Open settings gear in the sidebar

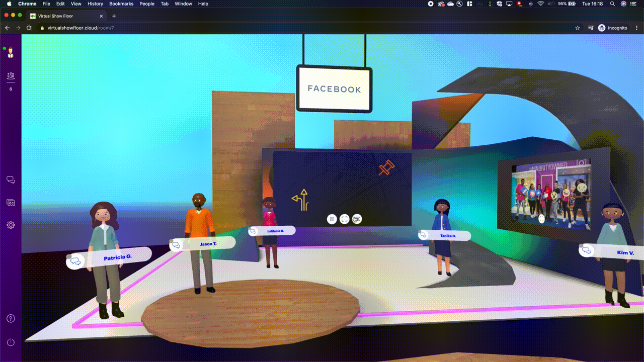pyautogui.click(x=11, y=225)
